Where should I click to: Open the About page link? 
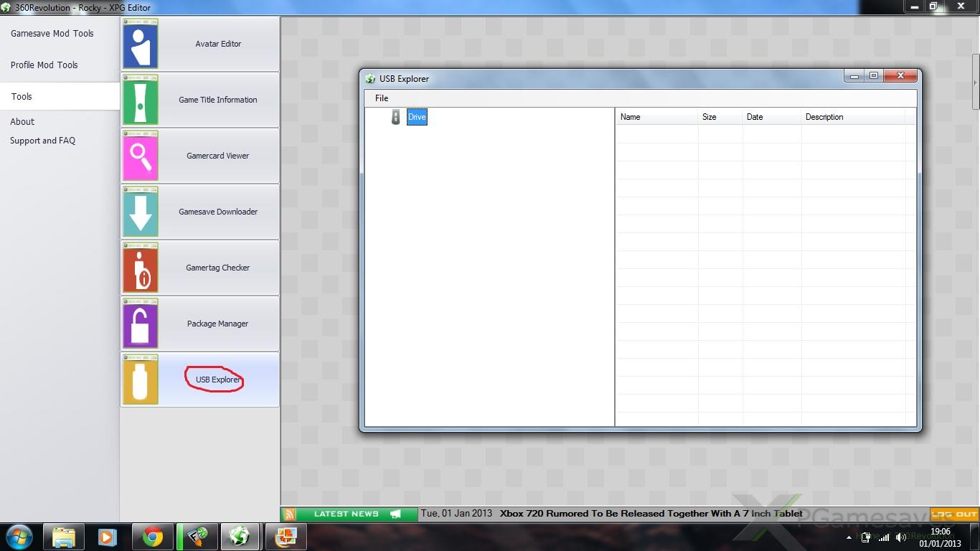tap(22, 122)
